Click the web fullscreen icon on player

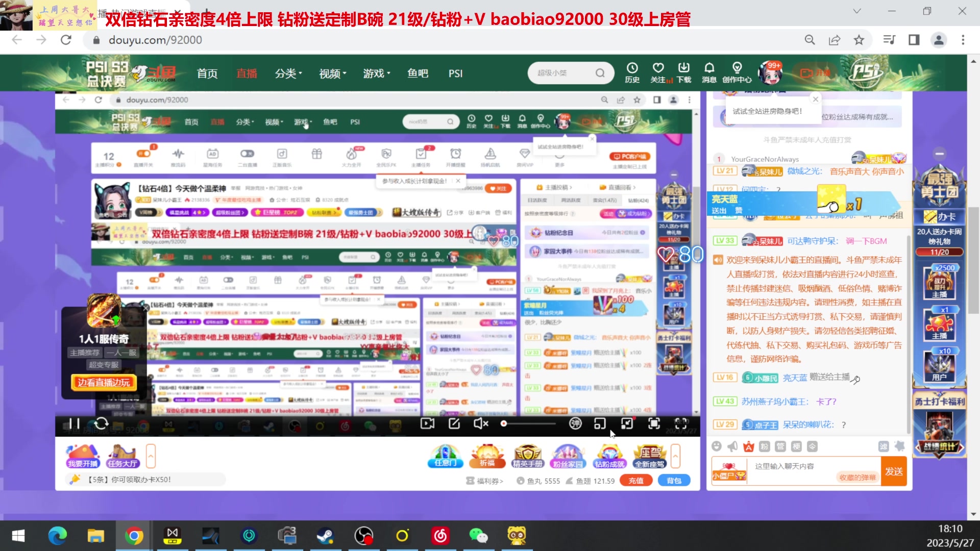point(654,423)
